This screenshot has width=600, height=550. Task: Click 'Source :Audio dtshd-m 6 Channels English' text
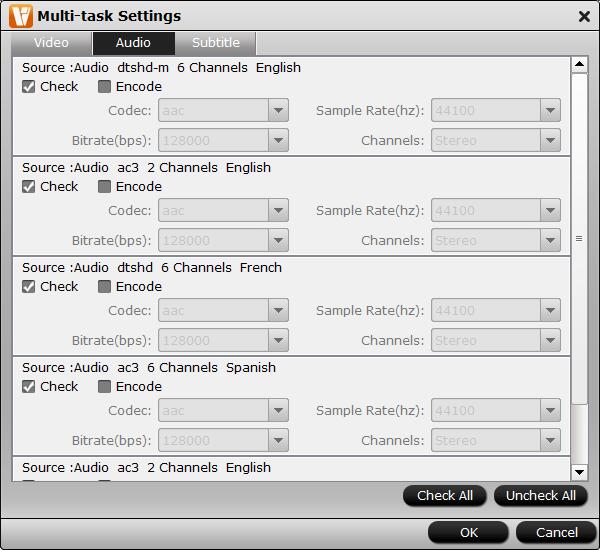tap(161, 67)
